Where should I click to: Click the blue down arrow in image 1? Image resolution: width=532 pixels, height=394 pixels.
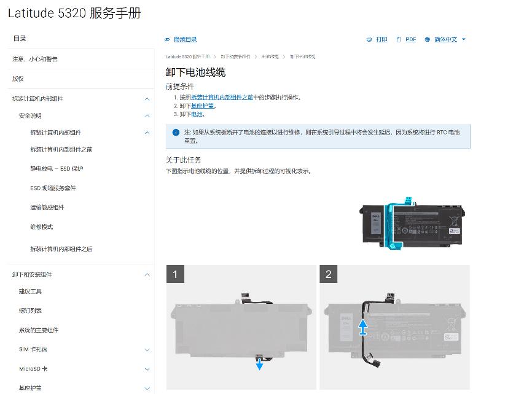click(x=259, y=366)
